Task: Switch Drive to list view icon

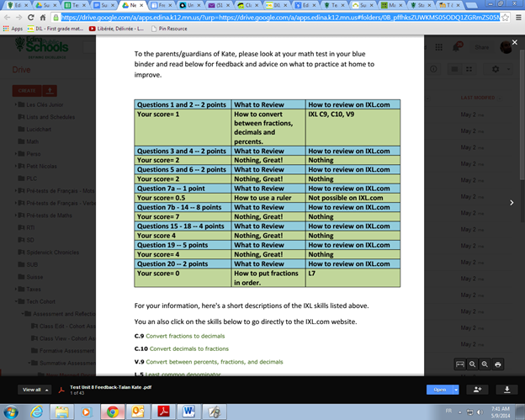Action: [x=454, y=69]
